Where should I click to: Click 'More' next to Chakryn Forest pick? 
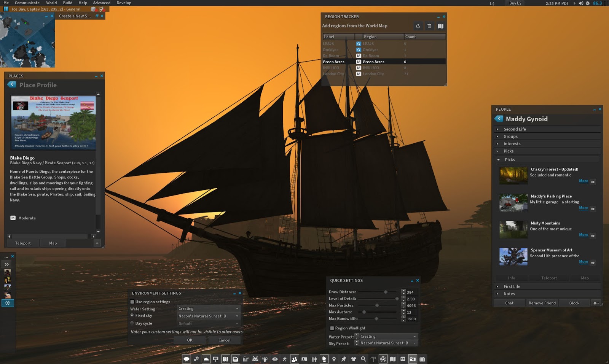tap(583, 181)
